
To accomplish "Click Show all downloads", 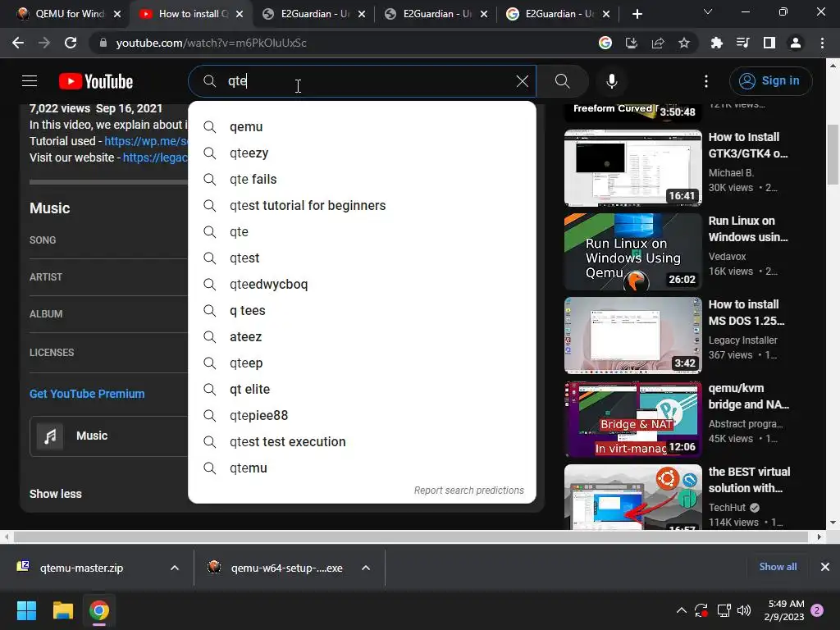I will click(778, 567).
